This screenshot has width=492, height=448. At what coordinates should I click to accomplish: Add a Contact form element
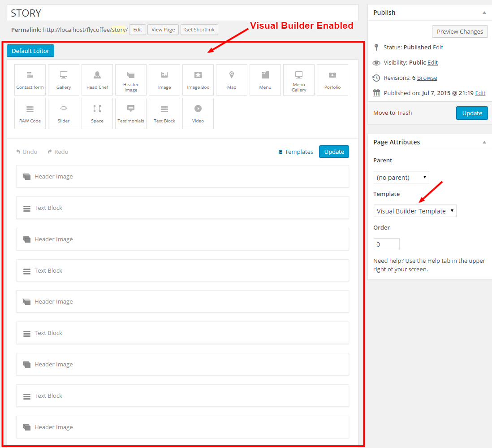click(30, 80)
